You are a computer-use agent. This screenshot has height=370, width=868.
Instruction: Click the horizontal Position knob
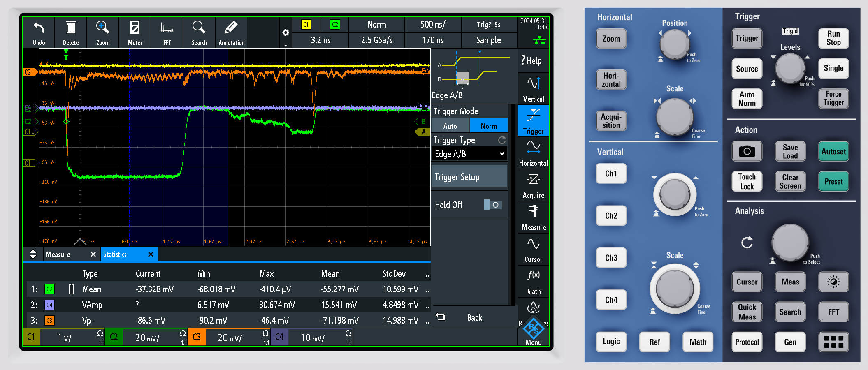click(674, 44)
